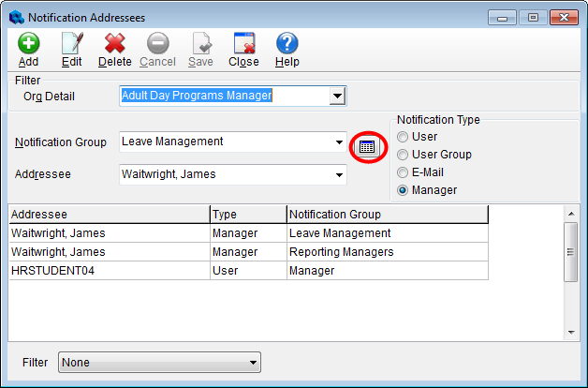588x388 pixels.
Task: Open Help with question mark icon
Action: pyautogui.click(x=287, y=44)
